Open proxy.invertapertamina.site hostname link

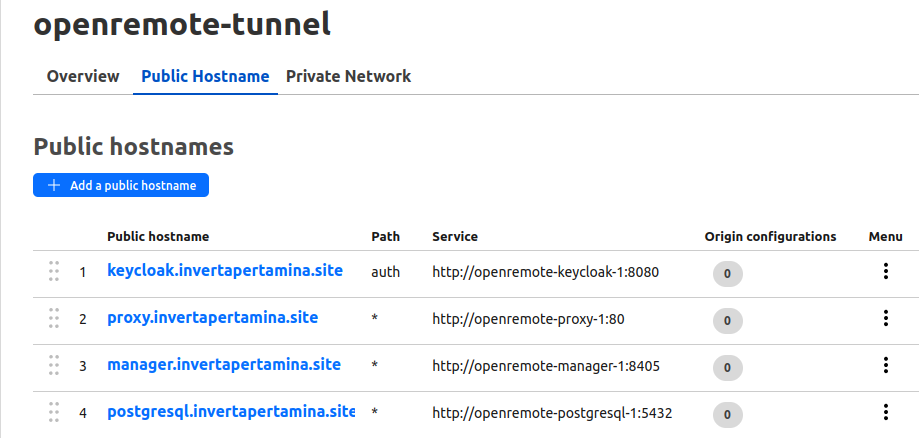[x=212, y=317]
